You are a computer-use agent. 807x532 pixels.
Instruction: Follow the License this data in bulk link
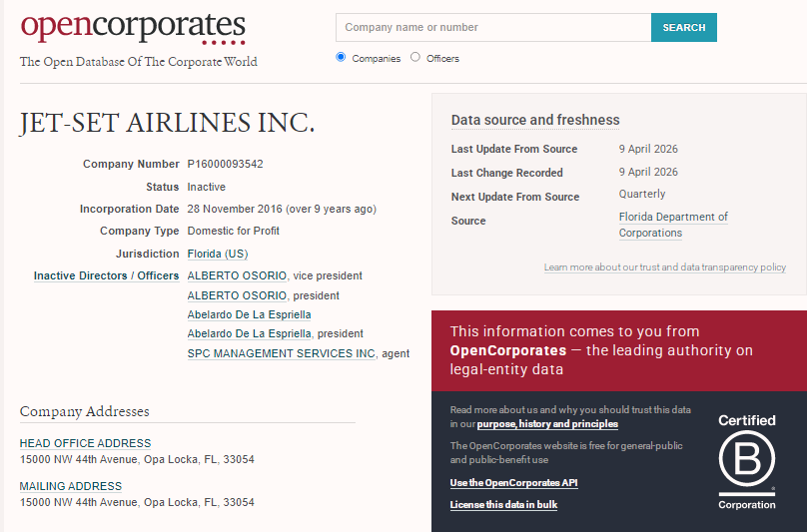click(503, 505)
